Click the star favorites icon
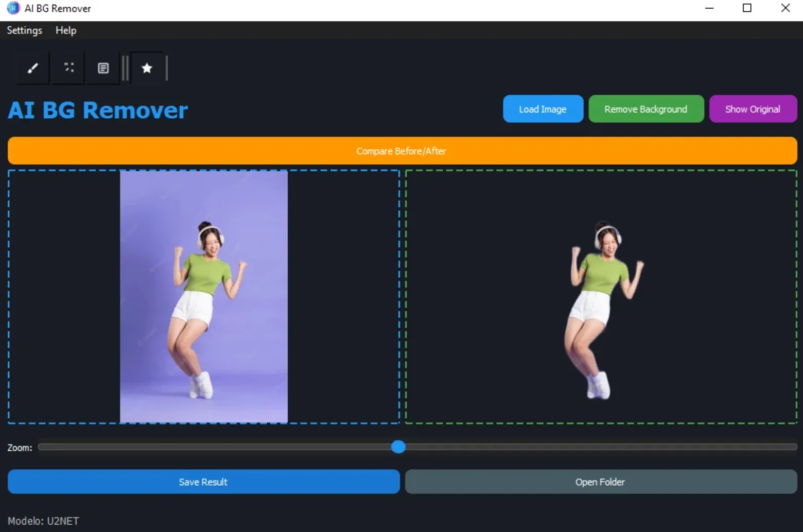The image size is (803, 532). pos(147,68)
